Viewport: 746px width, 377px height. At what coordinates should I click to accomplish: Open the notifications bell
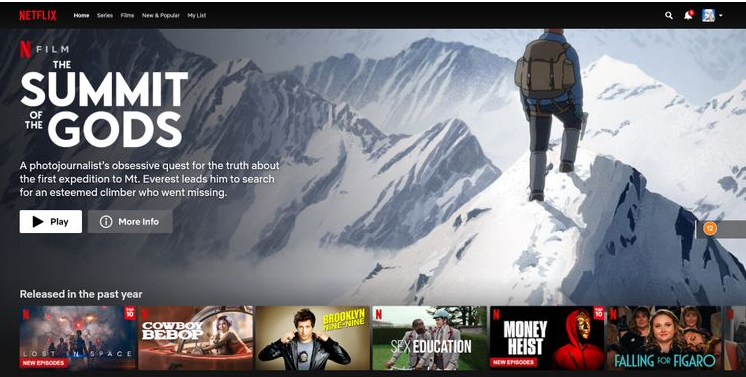[688, 15]
